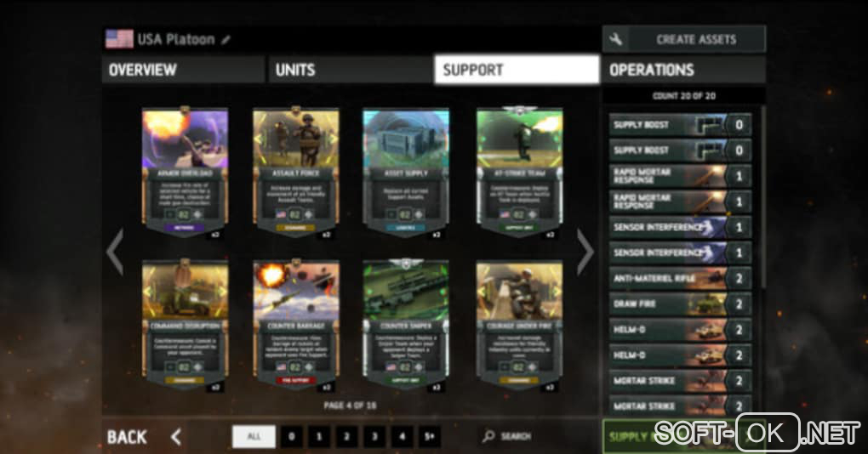Toggle the cost 0 filter

[292, 436]
